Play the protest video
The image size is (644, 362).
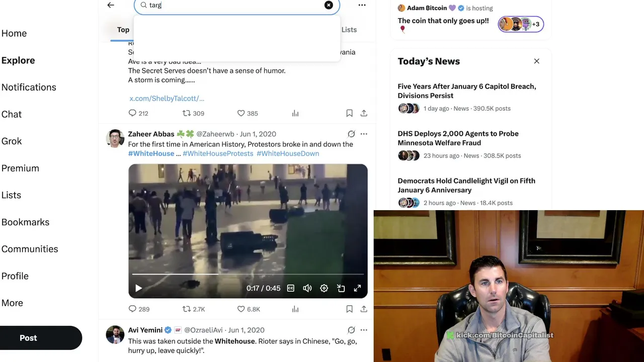coord(138,288)
